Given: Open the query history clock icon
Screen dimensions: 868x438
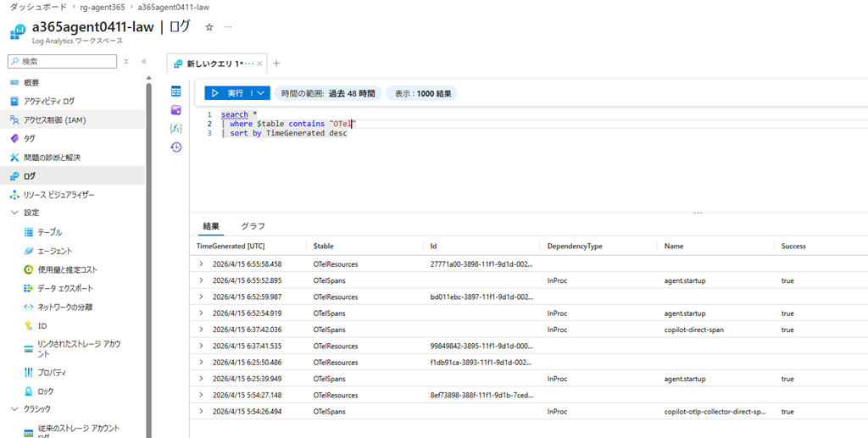Looking at the screenshot, I should click(x=176, y=147).
